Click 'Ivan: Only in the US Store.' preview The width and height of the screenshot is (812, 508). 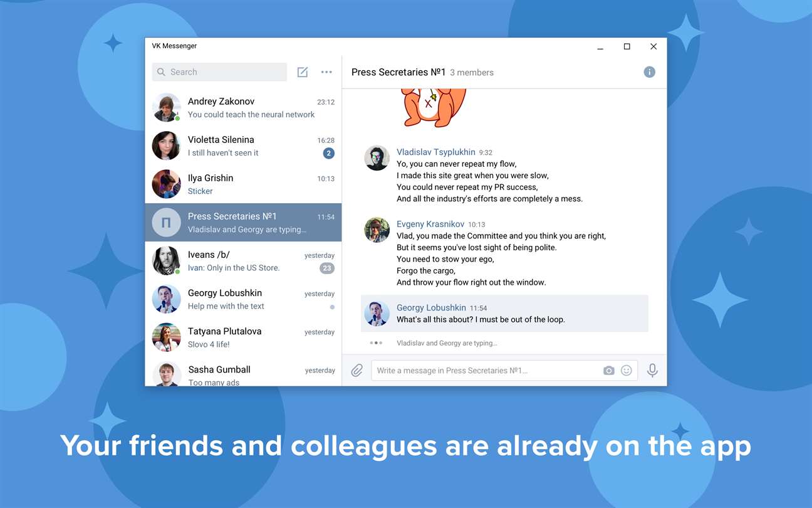pyautogui.click(x=234, y=268)
